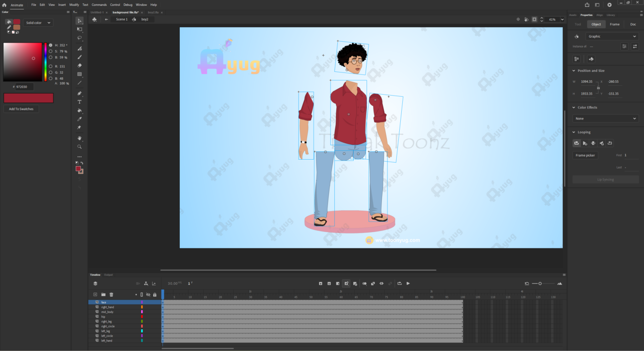Toggle hide all layers eye icon
Screen dimensions: 644x351
[x=148, y=294]
